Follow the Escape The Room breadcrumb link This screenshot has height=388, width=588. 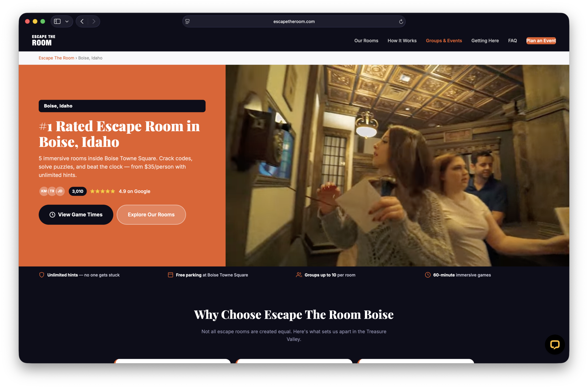[56, 58]
